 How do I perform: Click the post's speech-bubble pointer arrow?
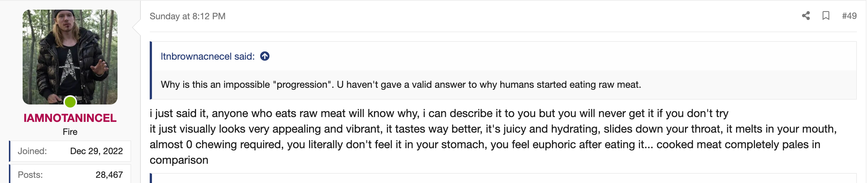136,27
